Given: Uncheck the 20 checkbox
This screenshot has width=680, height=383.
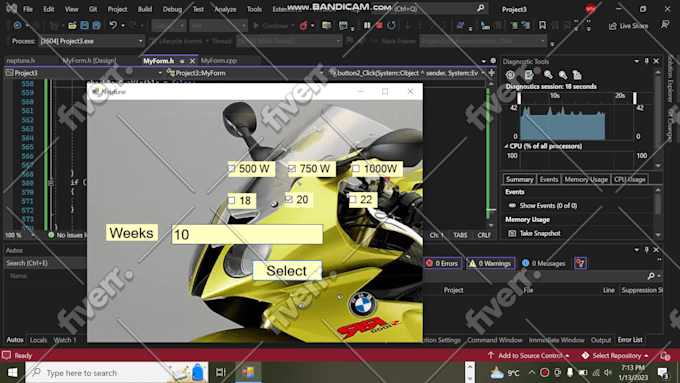Looking at the screenshot, I should (289, 199).
